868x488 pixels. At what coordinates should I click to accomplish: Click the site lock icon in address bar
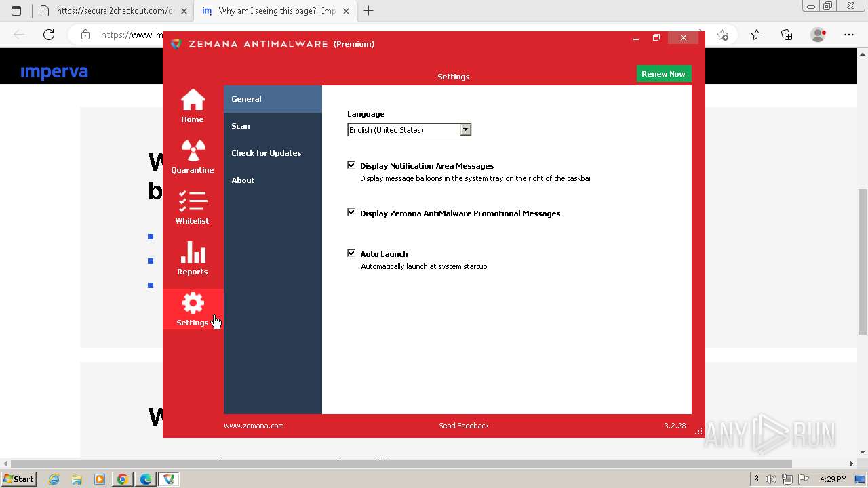tap(85, 35)
